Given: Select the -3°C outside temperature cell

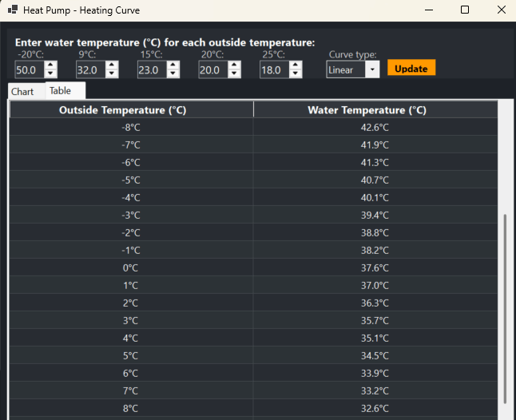Looking at the screenshot, I should (x=131, y=215).
